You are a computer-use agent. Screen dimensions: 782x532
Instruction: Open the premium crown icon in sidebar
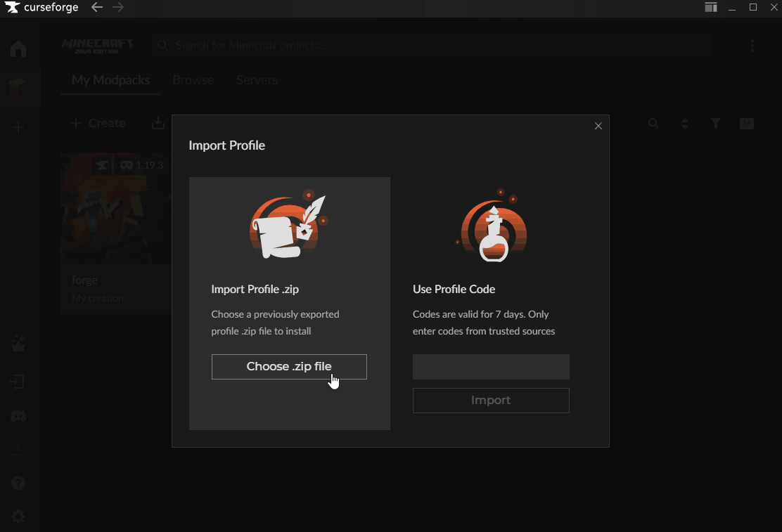click(18, 343)
